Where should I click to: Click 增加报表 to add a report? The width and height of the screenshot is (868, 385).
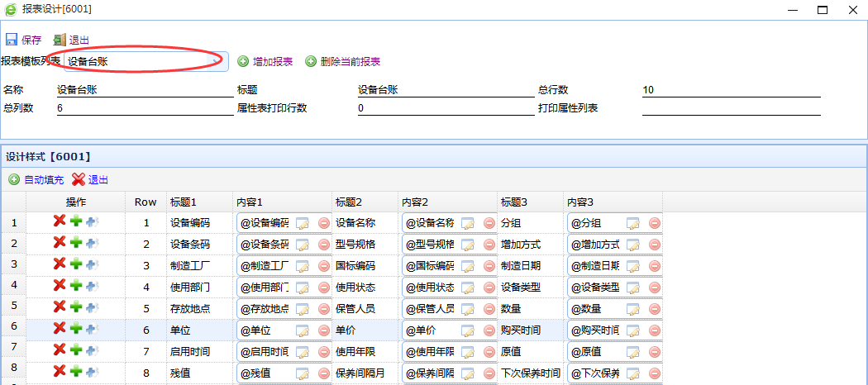265,61
